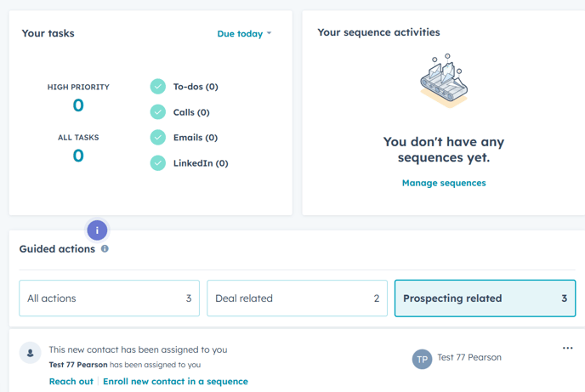Viewport: 585px width, 392px height.
Task: Click the Emails green checkmark icon
Action: point(157,138)
